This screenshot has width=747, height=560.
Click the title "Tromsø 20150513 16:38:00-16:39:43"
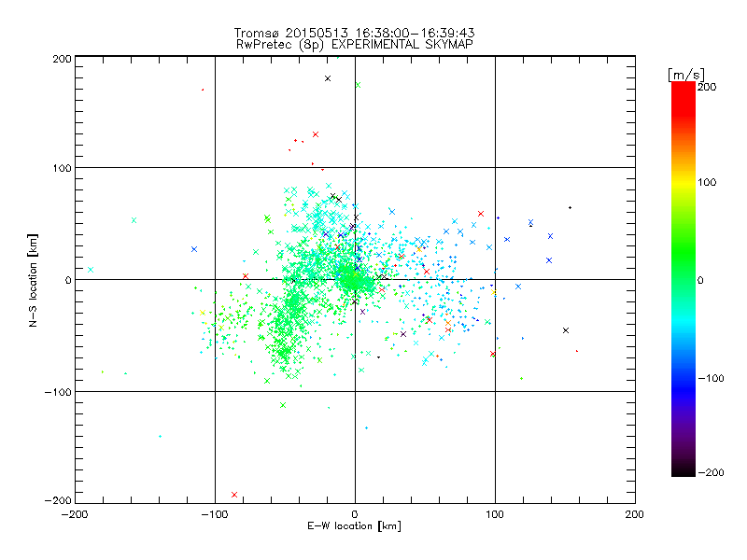click(354, 33)
